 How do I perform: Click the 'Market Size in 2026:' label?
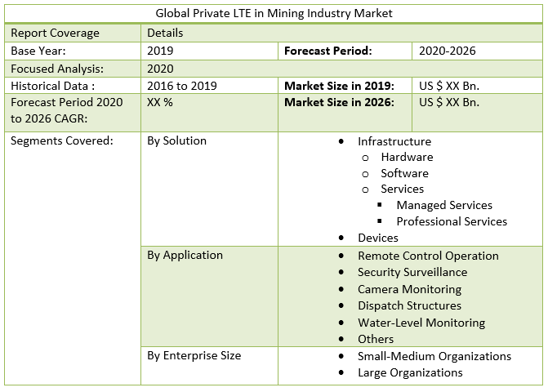pos(340,102)
